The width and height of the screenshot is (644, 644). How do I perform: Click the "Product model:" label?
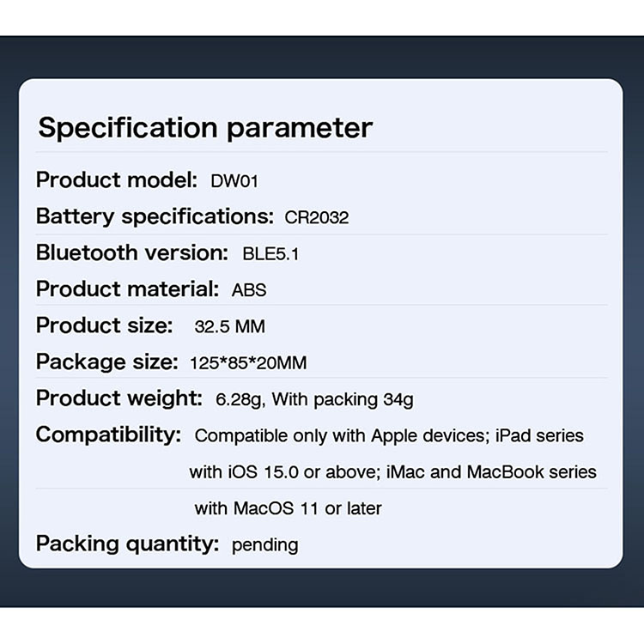117,180
